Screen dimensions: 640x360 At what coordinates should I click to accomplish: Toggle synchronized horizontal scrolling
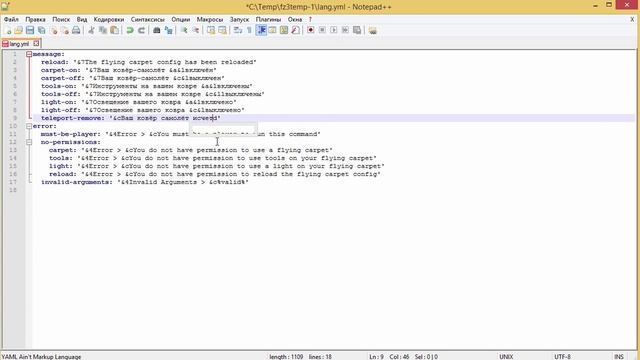[222, 30]
